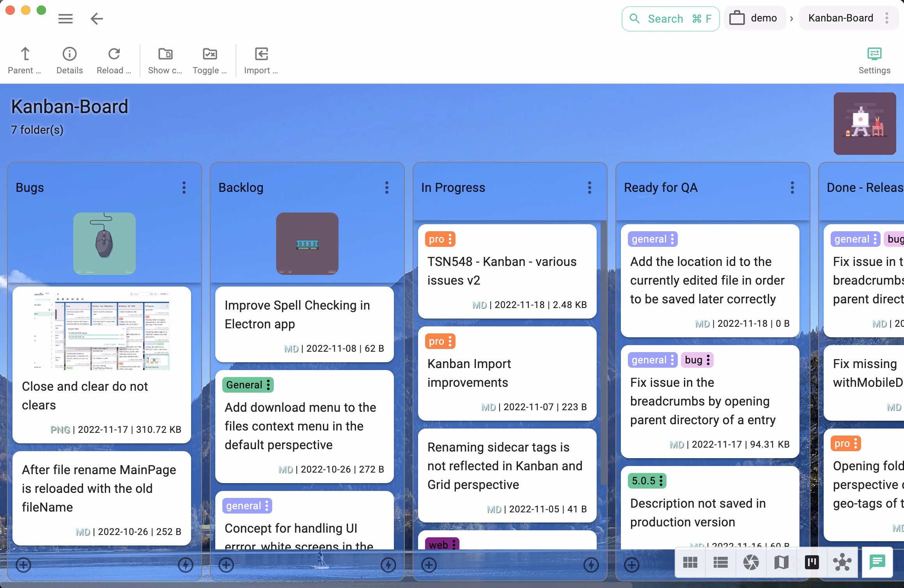
Task: Click the Search input field
Action: 670,19
